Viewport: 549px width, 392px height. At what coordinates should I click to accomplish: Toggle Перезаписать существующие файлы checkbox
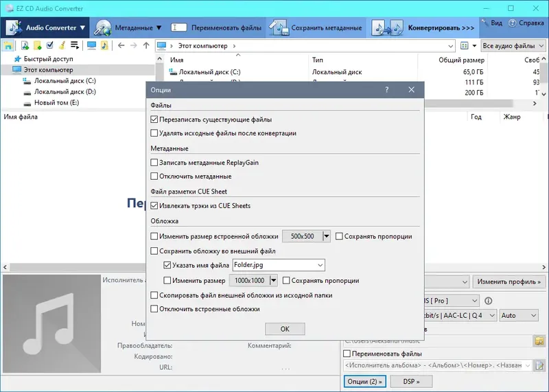click(x=154, y=119)
